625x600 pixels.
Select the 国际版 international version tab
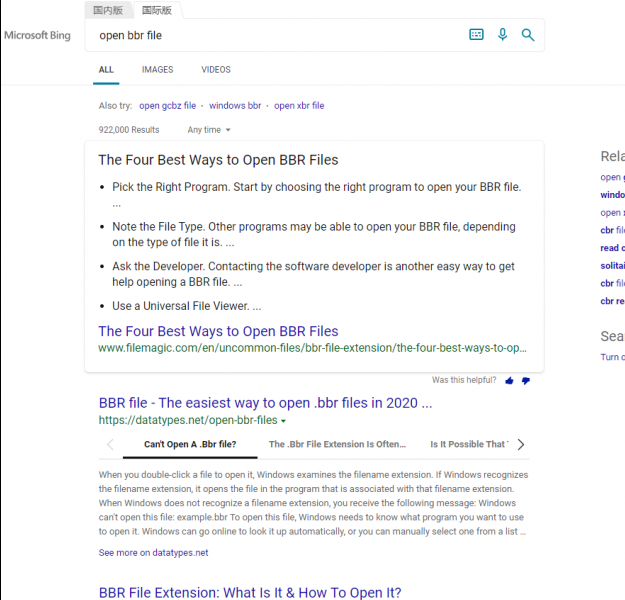tap(158, 10)
